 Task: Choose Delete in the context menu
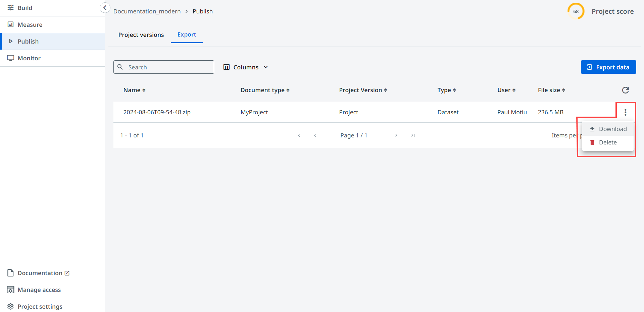(x=607, y=142)
